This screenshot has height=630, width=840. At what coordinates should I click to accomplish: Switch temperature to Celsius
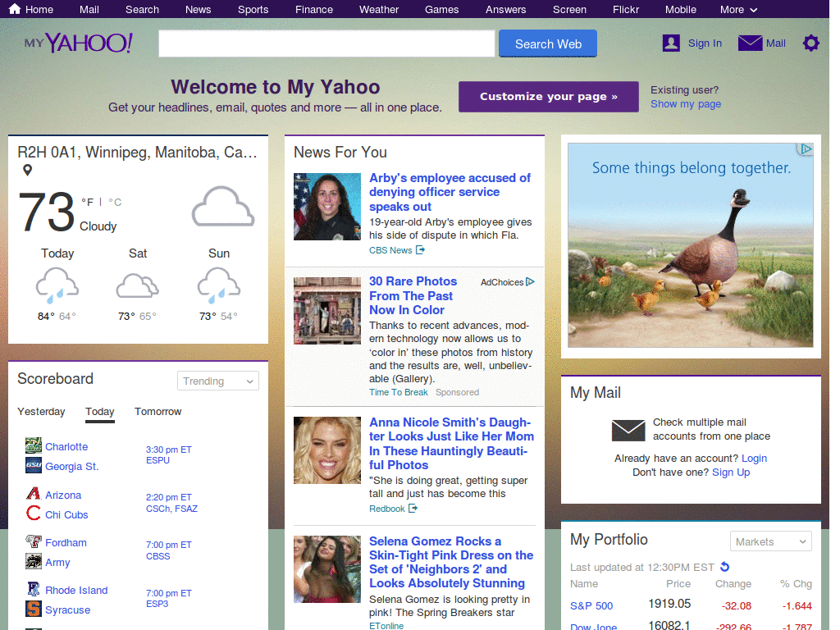[115, 202]
